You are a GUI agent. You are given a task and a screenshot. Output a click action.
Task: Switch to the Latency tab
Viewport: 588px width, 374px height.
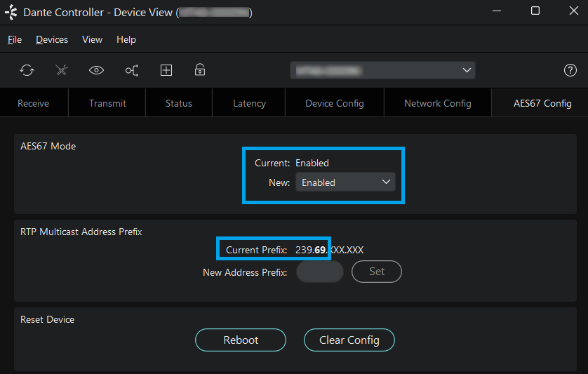[x=249, y=103]
